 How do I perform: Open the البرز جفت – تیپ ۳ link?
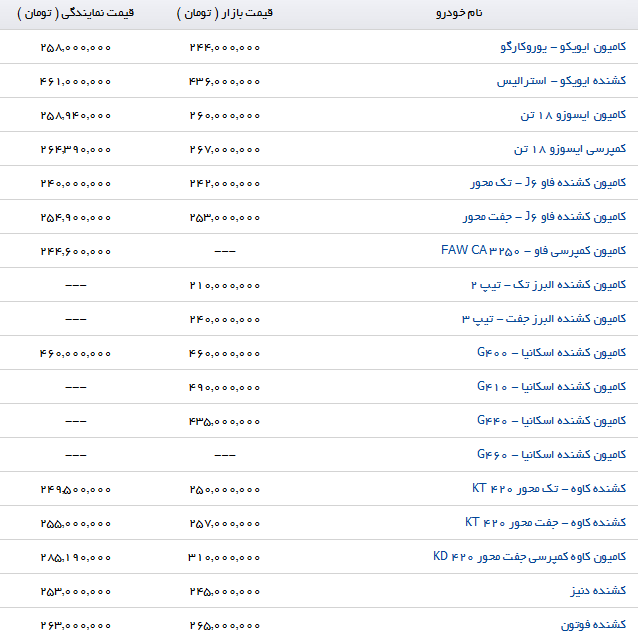[544, 319]
